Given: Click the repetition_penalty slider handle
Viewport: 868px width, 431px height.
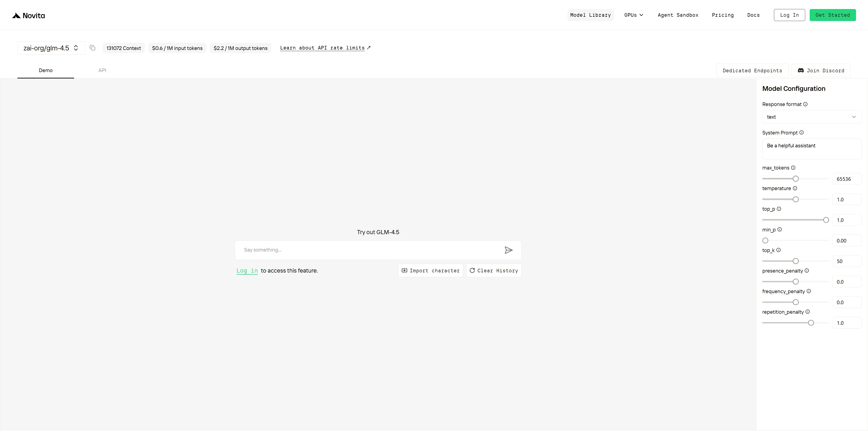Looking at the screenshot, I should click(x=811, y=323).
